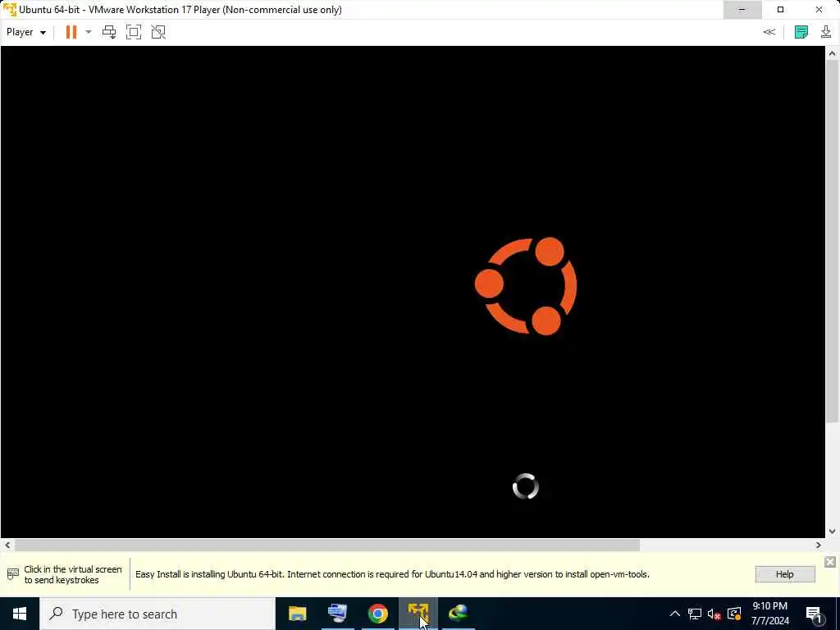The height and width of the screenshot is (630, 840).
Task: Click the update notification tray icon
Action: (x=734, y=614)
